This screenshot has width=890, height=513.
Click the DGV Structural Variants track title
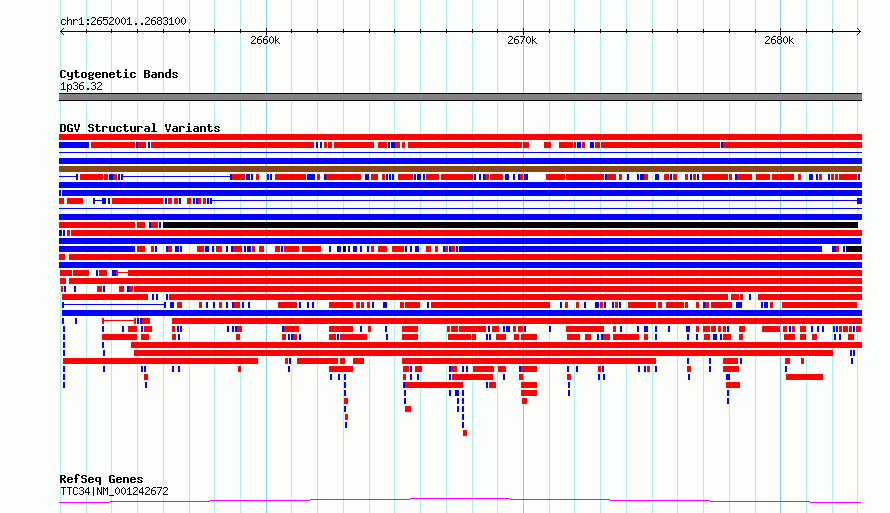[x=140, y=128]
